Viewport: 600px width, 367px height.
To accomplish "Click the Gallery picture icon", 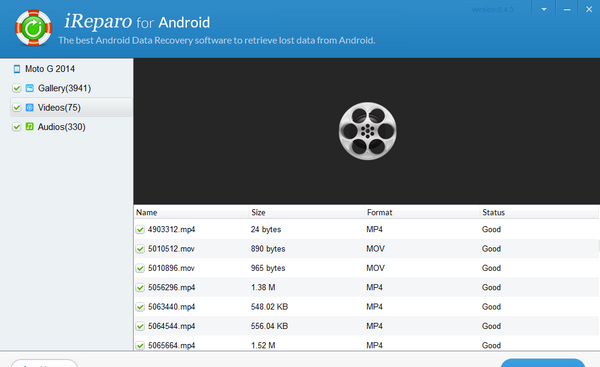I will click(x=29, y=88).
